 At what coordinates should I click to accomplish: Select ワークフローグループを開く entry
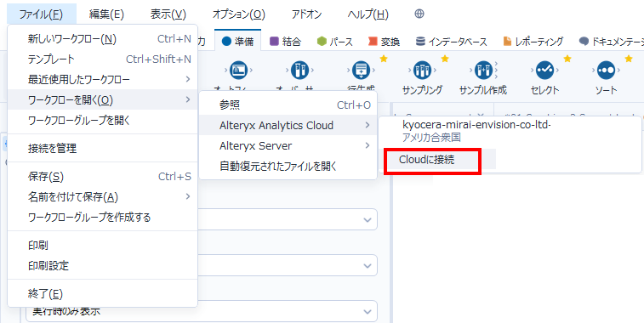point(103,120)
